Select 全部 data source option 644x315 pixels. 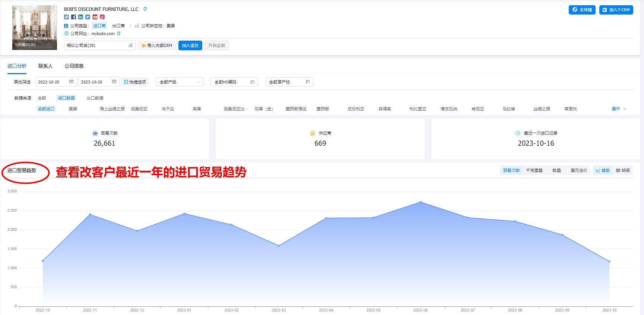coord(42,98)
